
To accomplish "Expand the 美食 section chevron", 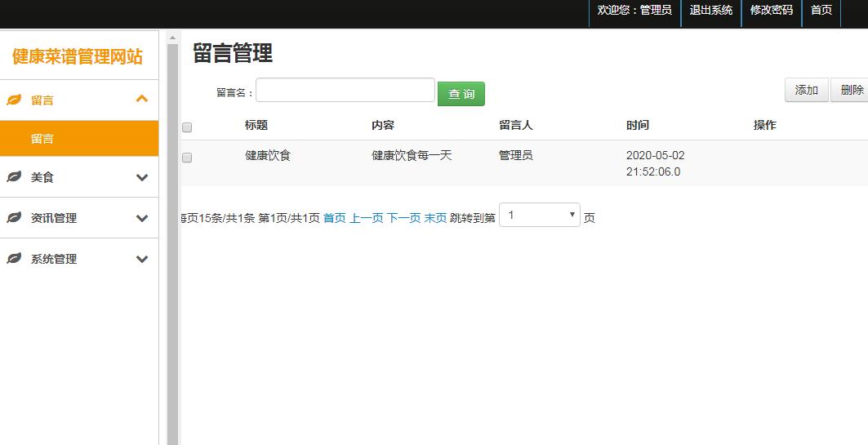I will [142, 178].
